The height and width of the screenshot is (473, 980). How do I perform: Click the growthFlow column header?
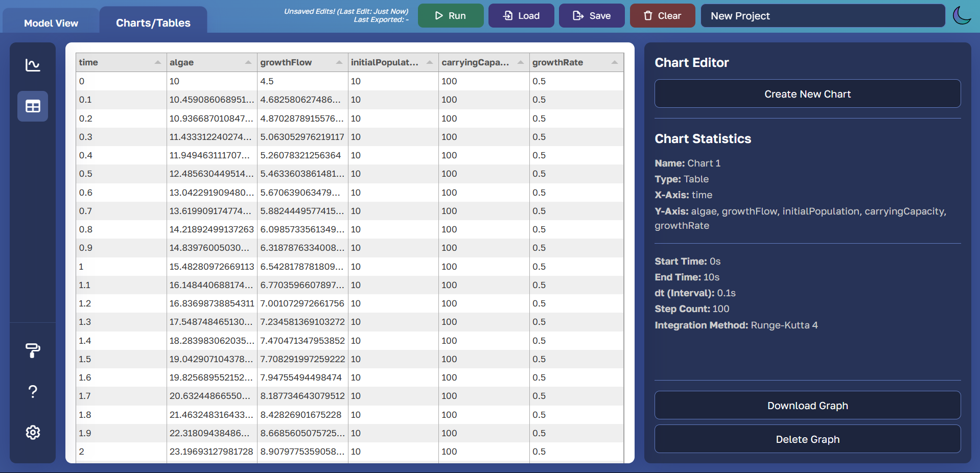coord(302,62)
